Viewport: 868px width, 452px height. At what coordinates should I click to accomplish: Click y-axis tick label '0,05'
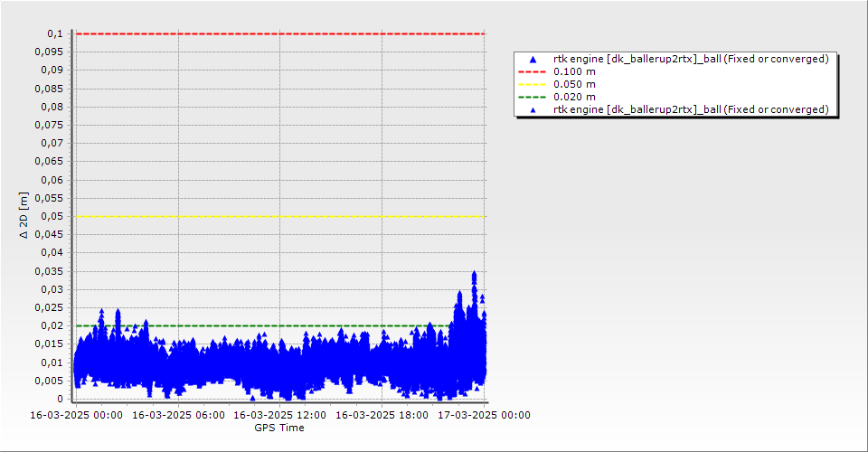(x=52, y=216)
